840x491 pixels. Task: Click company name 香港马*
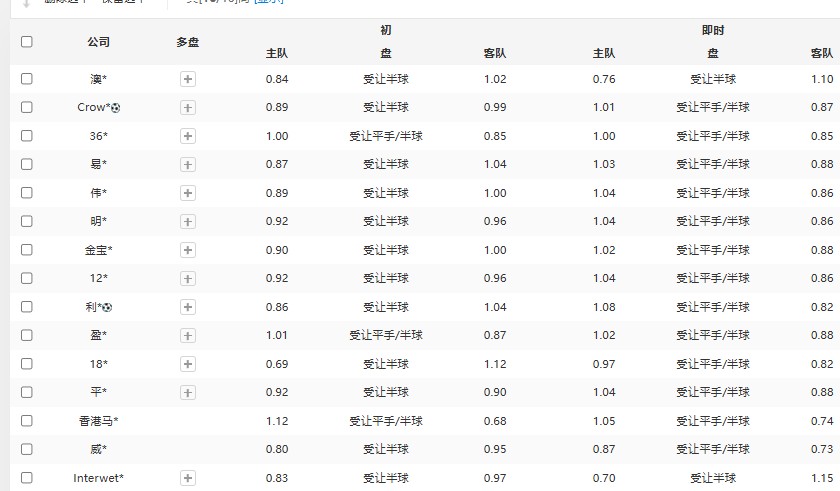coord(99,421)
